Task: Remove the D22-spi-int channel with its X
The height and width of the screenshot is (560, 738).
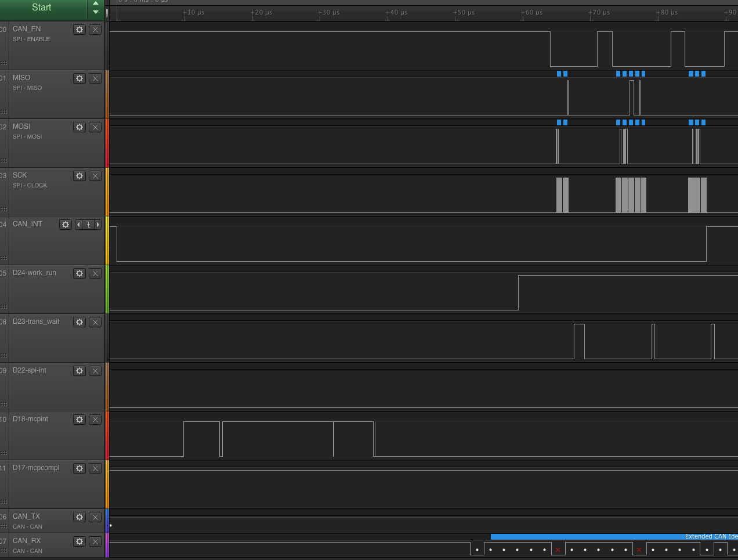Action: tap(95, 371)
